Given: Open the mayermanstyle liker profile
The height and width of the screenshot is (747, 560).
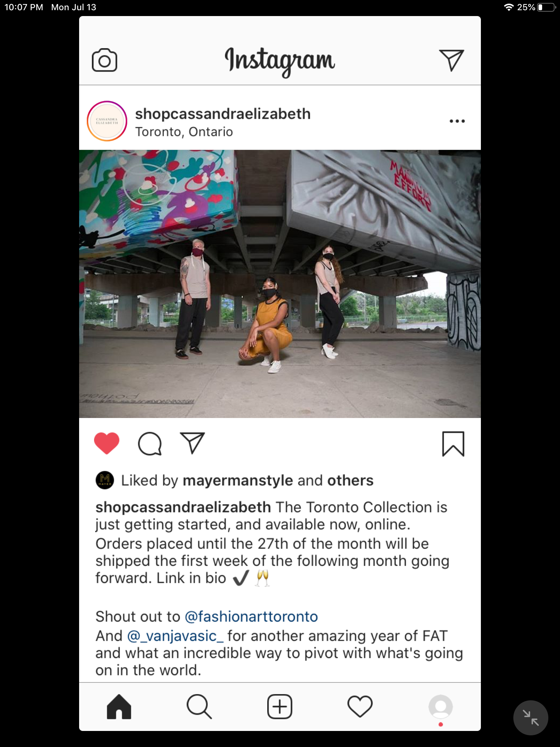Looking at the screenshot, I should point(238,481).
